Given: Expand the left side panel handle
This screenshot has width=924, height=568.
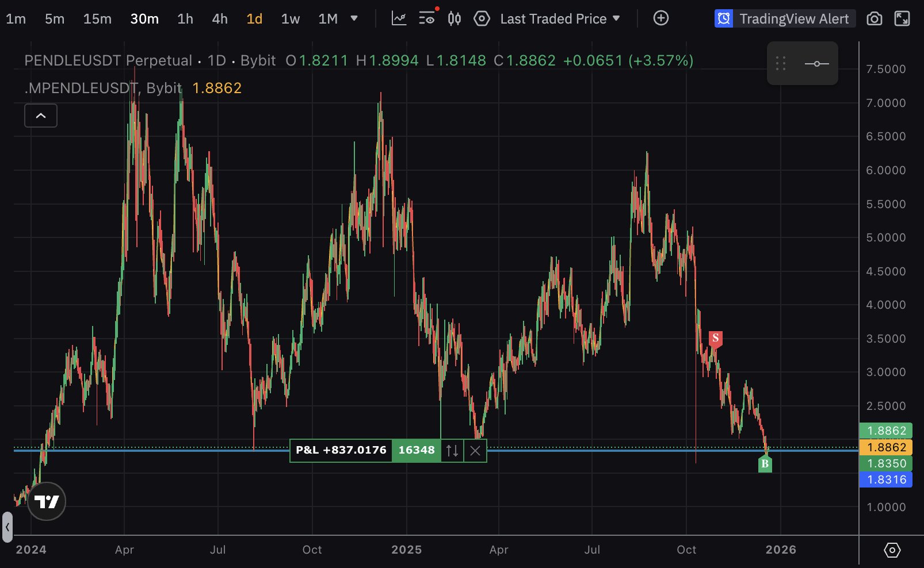Looking at the screenshot, I should [x=7, y=527].
